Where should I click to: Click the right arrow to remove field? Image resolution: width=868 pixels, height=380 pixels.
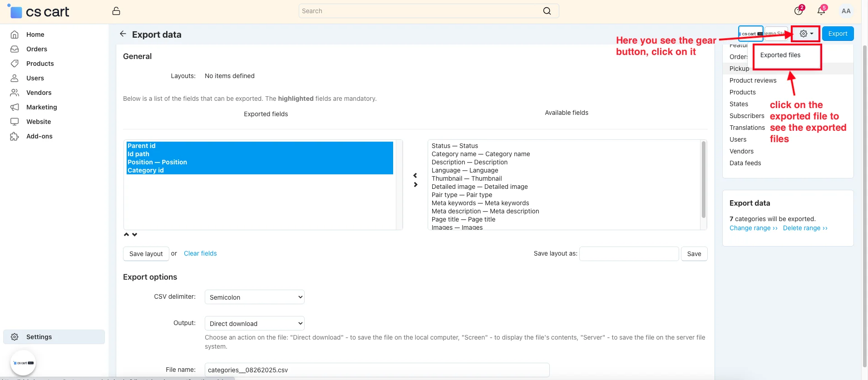pyautogui.click(x=415, y=185)
